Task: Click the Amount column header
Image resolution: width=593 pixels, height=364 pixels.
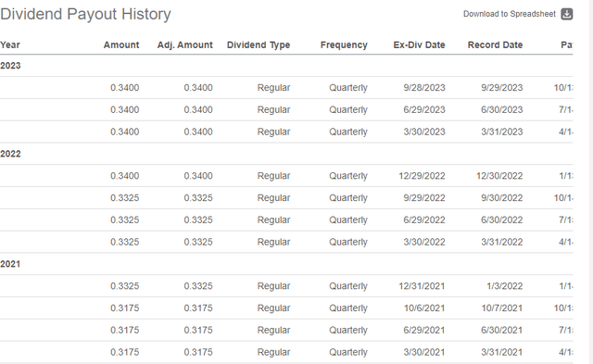Action: [x=121, y=45]
